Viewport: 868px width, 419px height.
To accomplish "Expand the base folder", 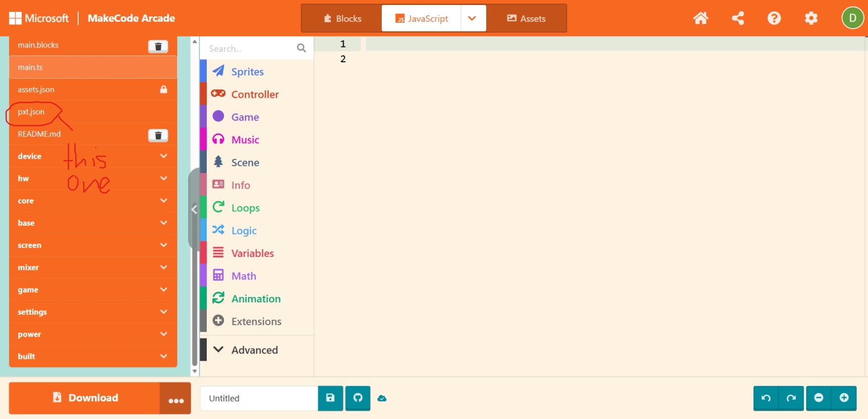I will [x=93, y=223].
